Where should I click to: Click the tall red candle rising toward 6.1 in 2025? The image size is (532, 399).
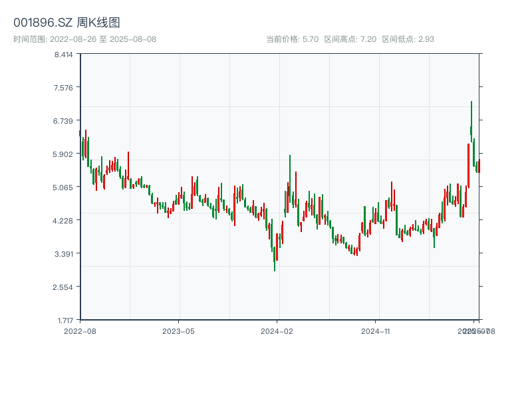[469, 166]
